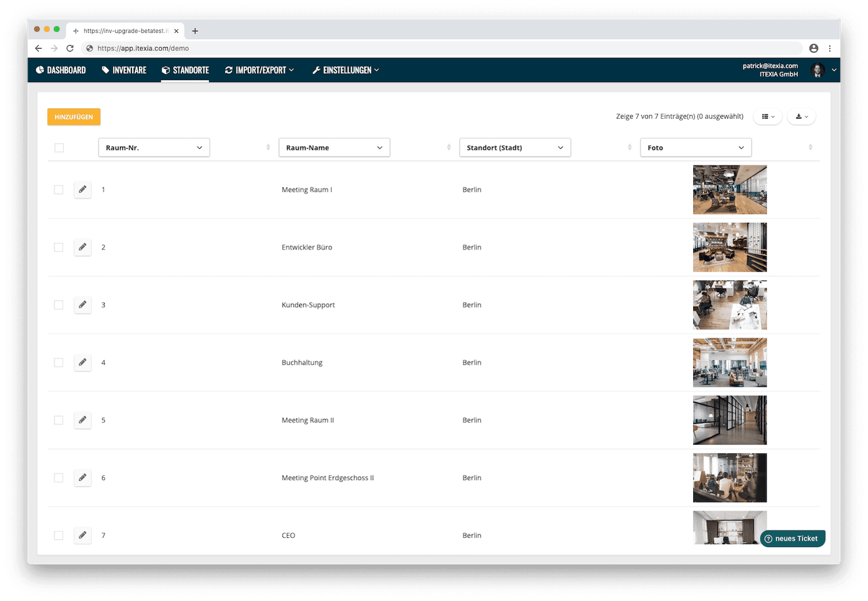Select the Entwickler Büro row checkbox

click(58, 247)
